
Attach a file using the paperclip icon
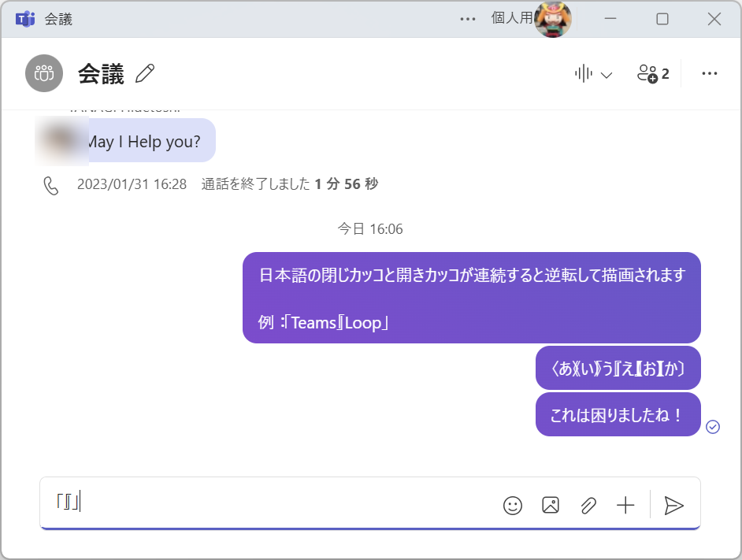tap(588, 505)
